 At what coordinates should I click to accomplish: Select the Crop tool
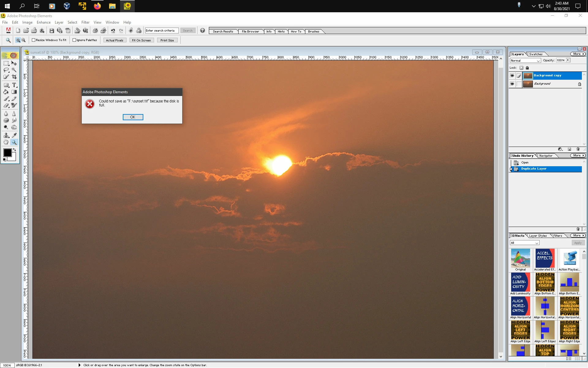14,77
